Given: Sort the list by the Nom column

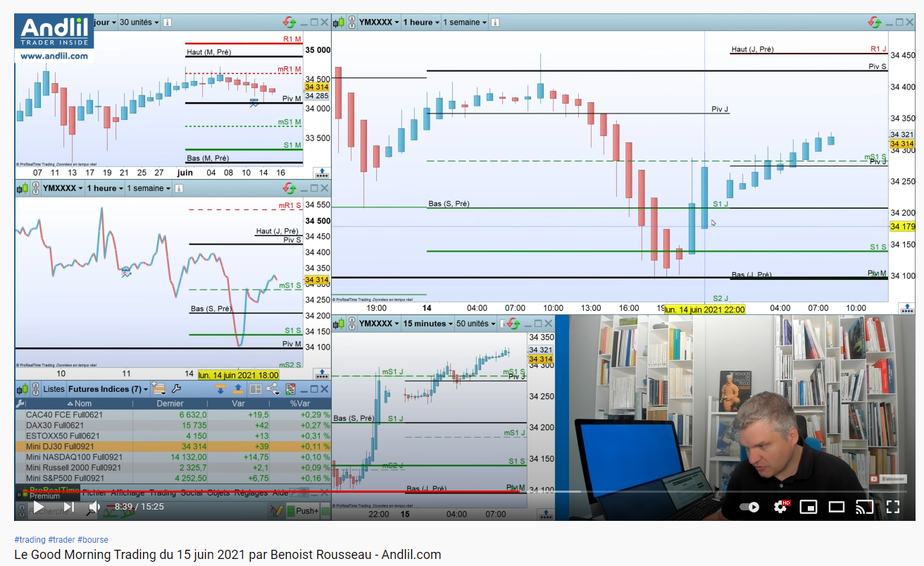Looking at the screenshot, I should click(73, 404).
